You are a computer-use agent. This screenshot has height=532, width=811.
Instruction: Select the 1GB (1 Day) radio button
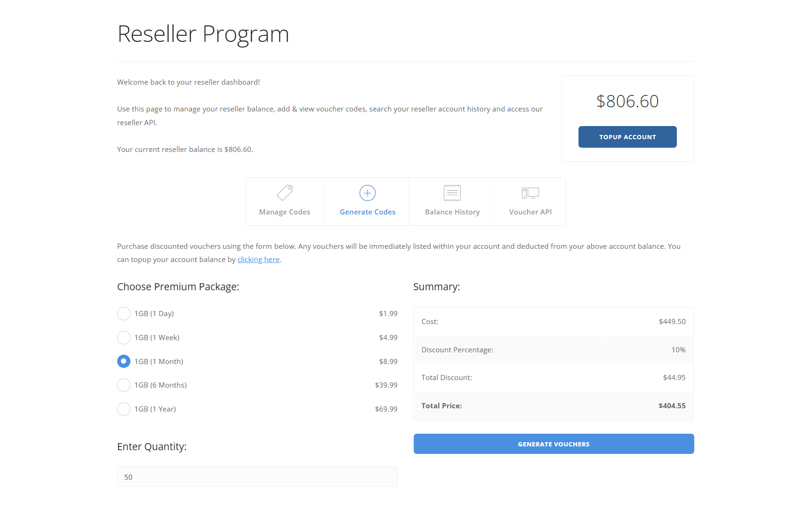(124, 314)
